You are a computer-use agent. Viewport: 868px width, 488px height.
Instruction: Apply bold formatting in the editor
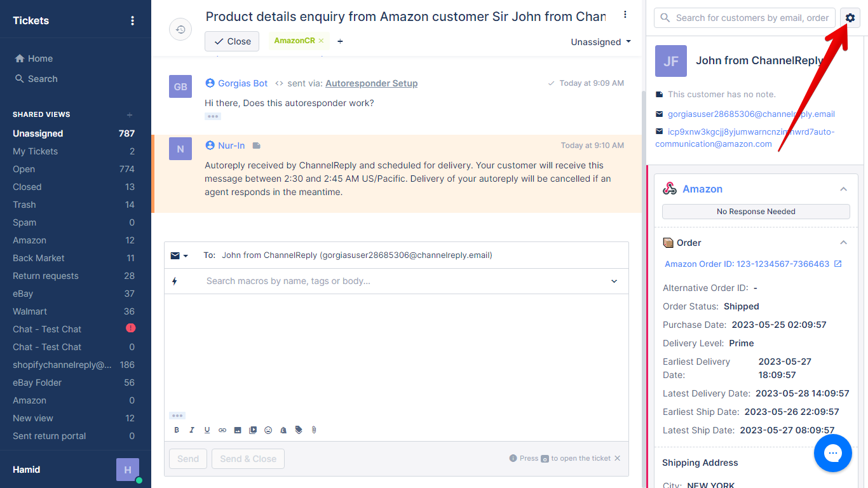pos(177,430)
